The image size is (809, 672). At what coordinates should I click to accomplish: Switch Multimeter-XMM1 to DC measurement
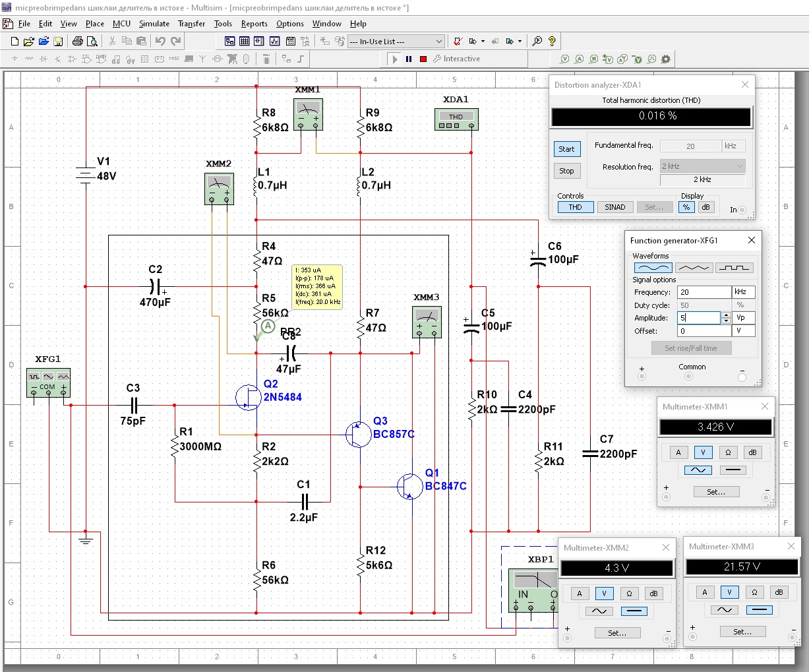point(733,470)
